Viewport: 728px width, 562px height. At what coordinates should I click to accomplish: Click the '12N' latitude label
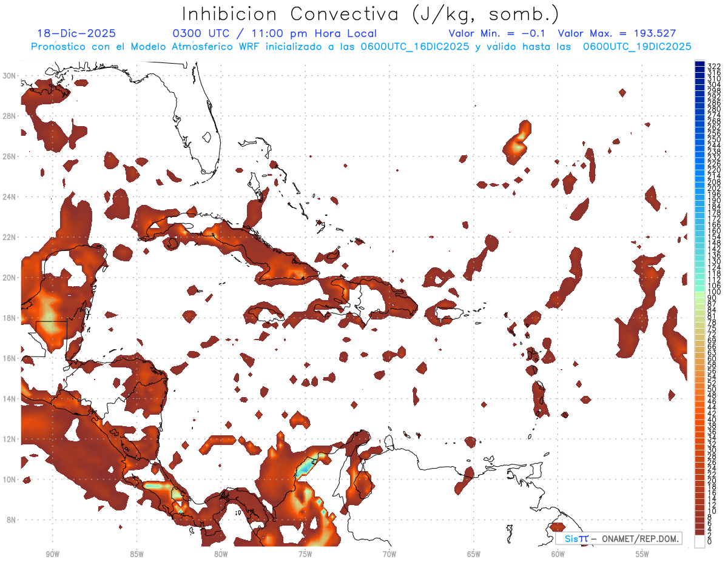click(10, 439)
